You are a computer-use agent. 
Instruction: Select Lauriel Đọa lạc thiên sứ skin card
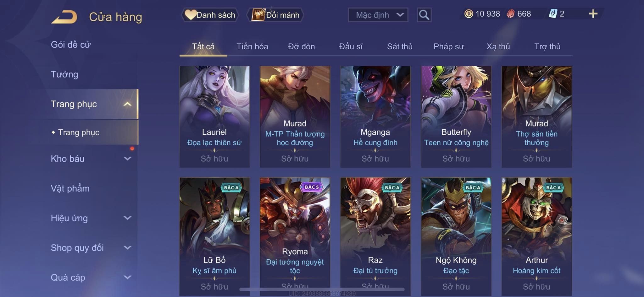click(214, 116)
